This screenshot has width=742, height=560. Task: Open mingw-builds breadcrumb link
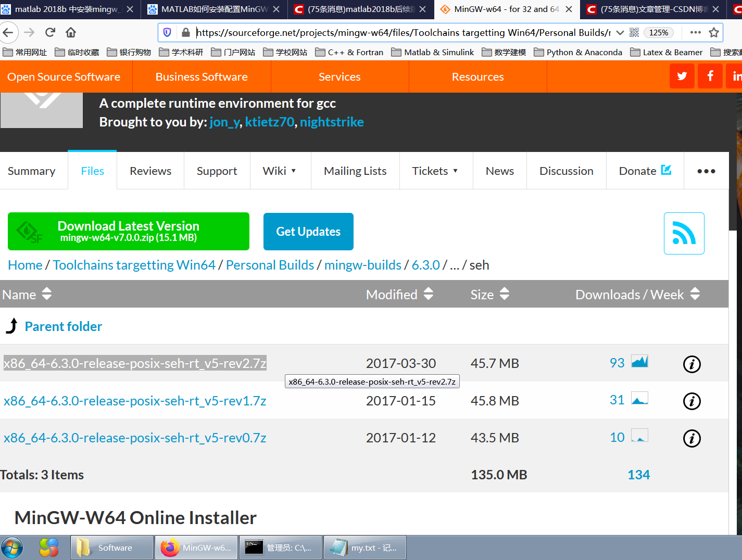pos(363,265)
